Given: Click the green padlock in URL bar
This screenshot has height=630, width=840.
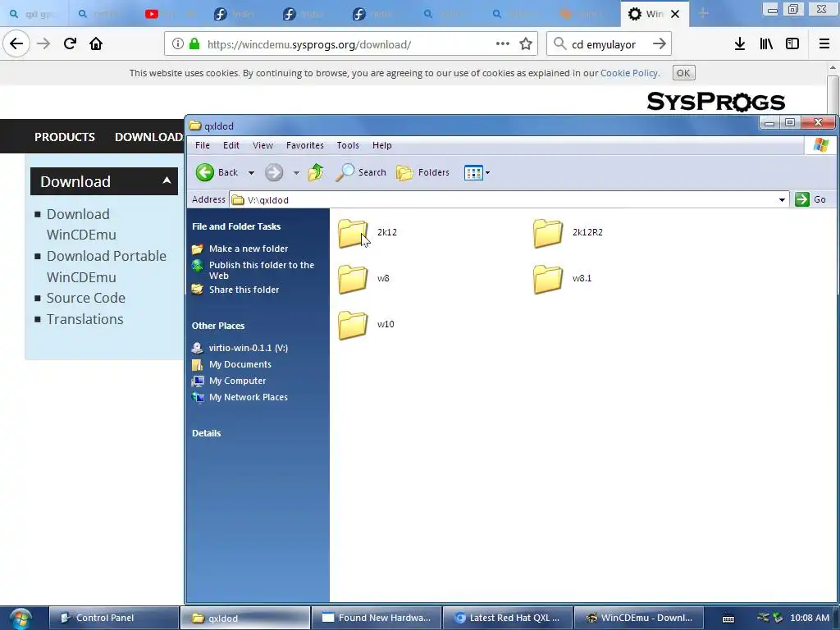Looking at the screenshot, I should tap(194, 44).
